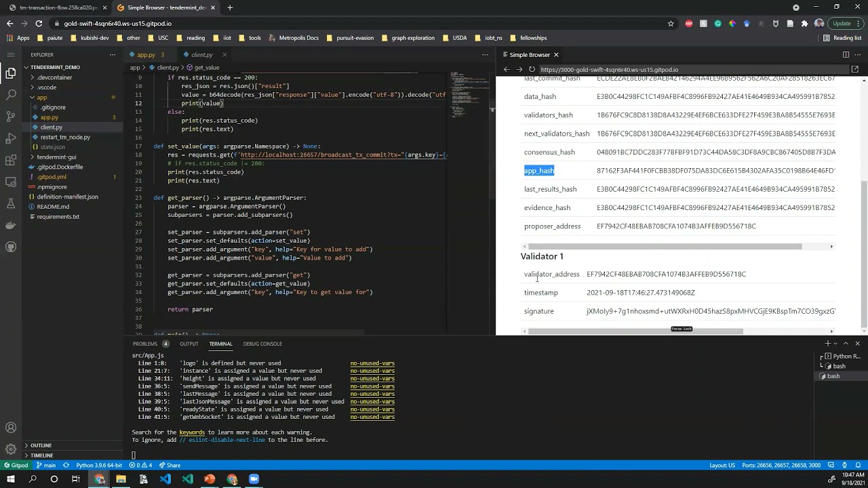Go forward in Simple Browser
The height and width of the screenshot is (488, 868).
[519, 69]
